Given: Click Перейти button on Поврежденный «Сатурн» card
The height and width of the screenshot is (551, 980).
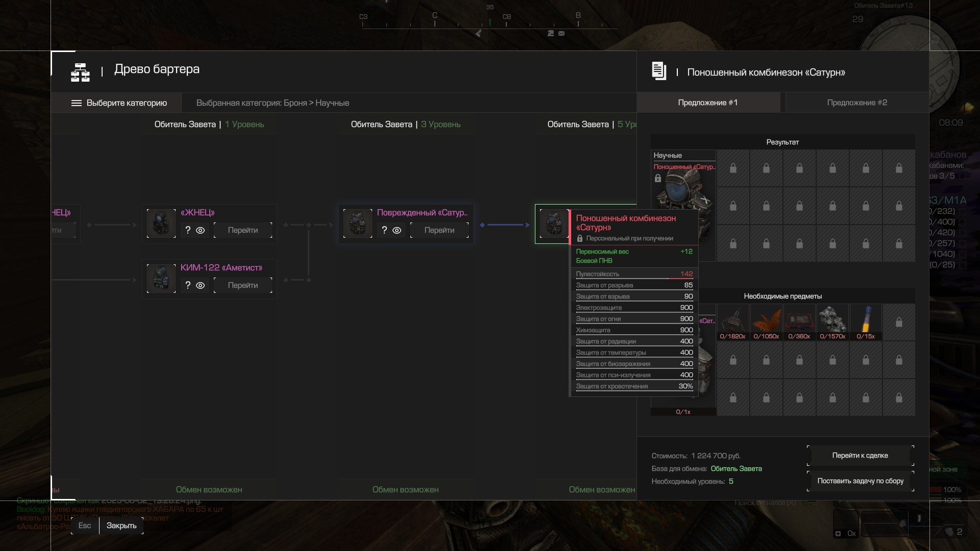Looking at the screenshot, I should point(439,230).
